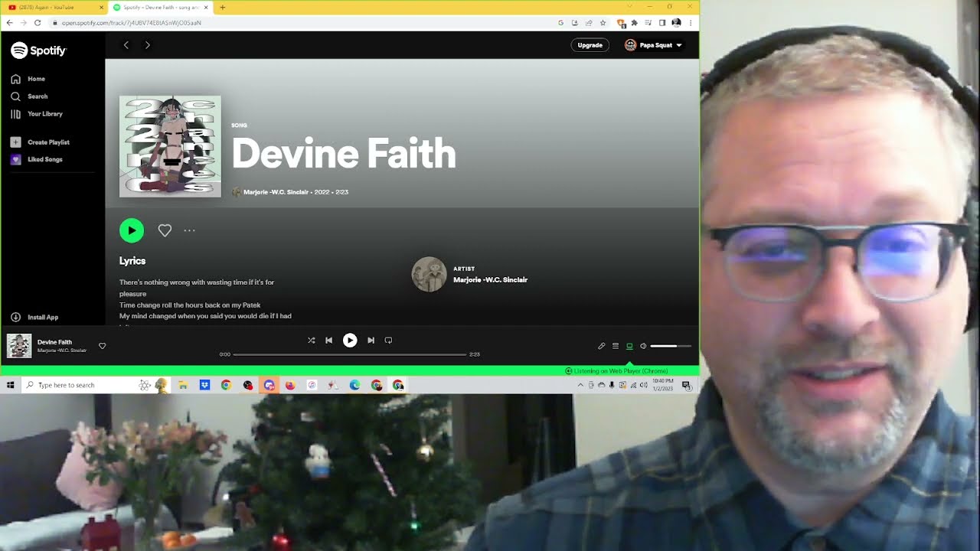Open the connect to a device icon
The image size is (980, 551).
629,346
